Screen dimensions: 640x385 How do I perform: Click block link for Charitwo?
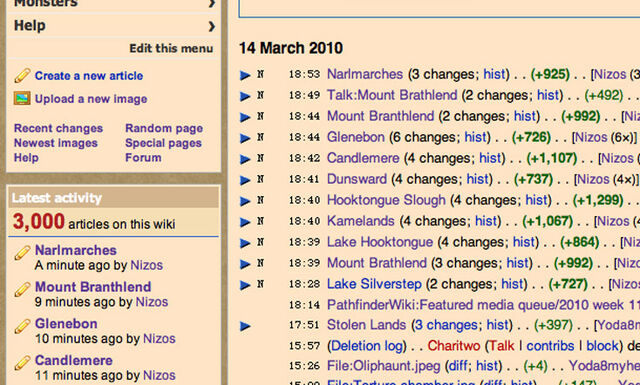[602, 346]
